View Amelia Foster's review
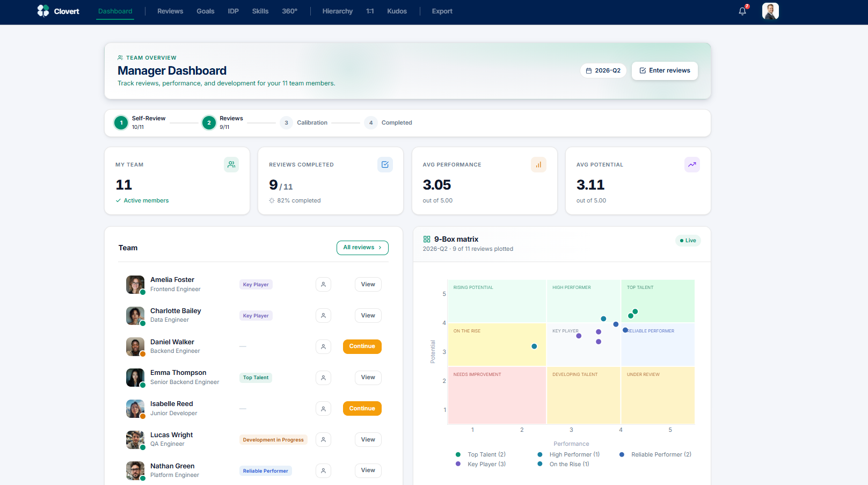Viewport: 868px width, 485px height. 368,285
